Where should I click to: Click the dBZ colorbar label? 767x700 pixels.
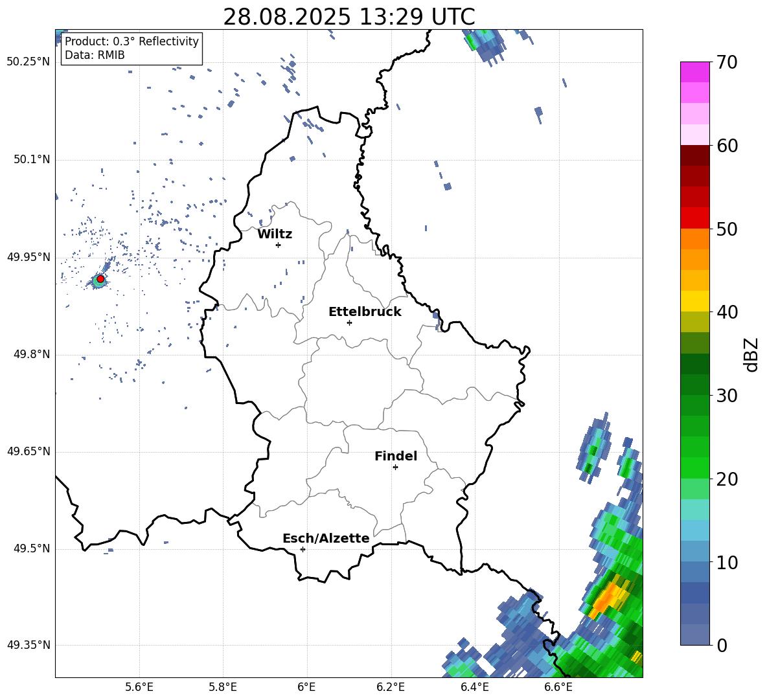[x=751, y=354]
